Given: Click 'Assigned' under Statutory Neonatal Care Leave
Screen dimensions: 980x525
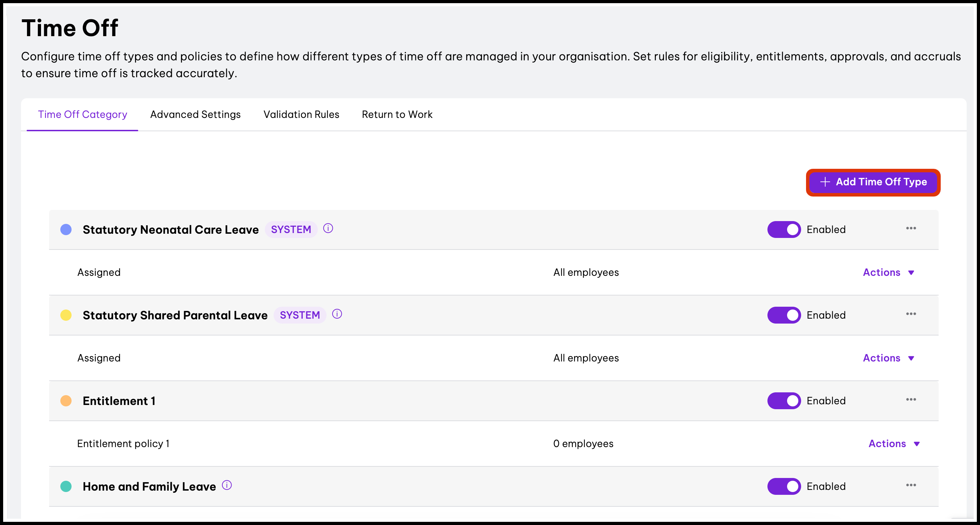Looking at the screenshot, I should tap(99, 273).
